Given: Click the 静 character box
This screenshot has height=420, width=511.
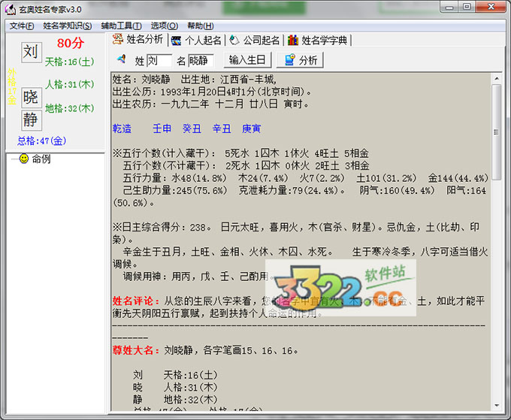Looking at the screenshot, I should click(32, 119).
